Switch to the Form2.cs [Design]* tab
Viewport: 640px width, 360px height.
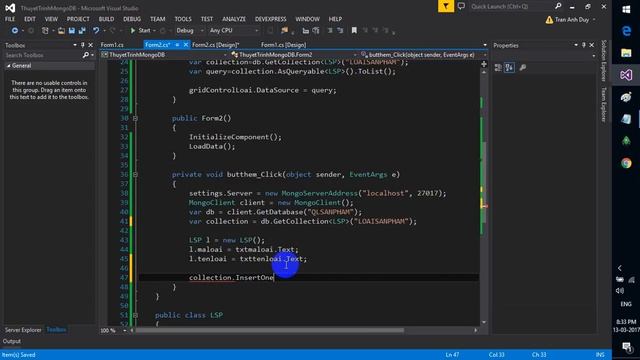click(x=216, y=45)
